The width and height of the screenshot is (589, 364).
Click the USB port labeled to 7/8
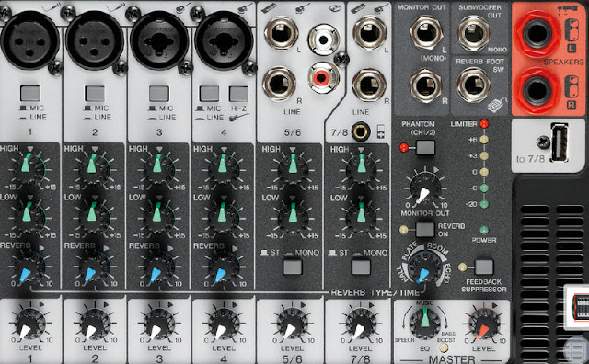[x=560, y=142]
